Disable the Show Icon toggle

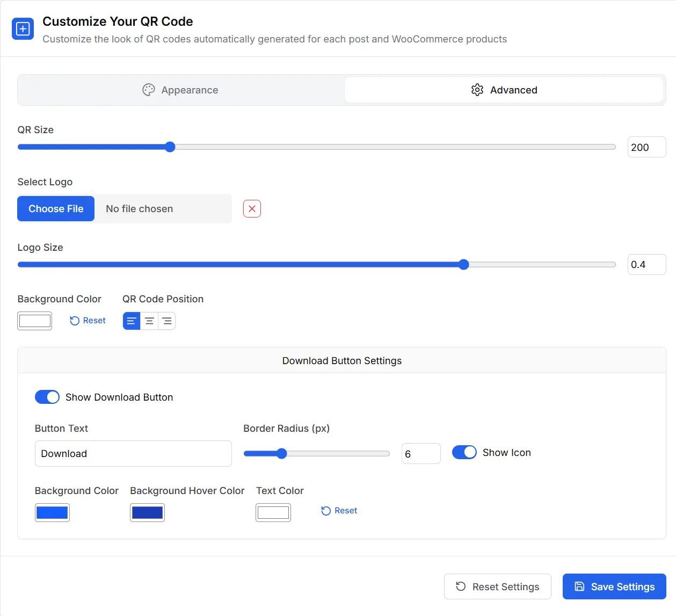pyautogui.click(x=464, y=452)
